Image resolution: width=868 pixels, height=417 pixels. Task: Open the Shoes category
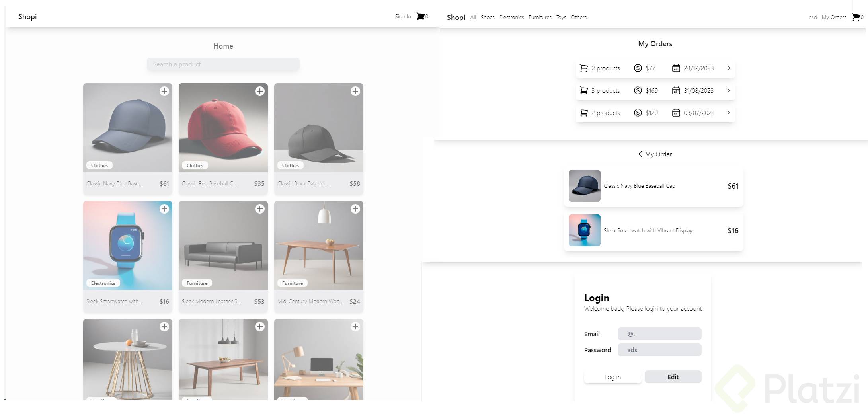tap(488, 17)
